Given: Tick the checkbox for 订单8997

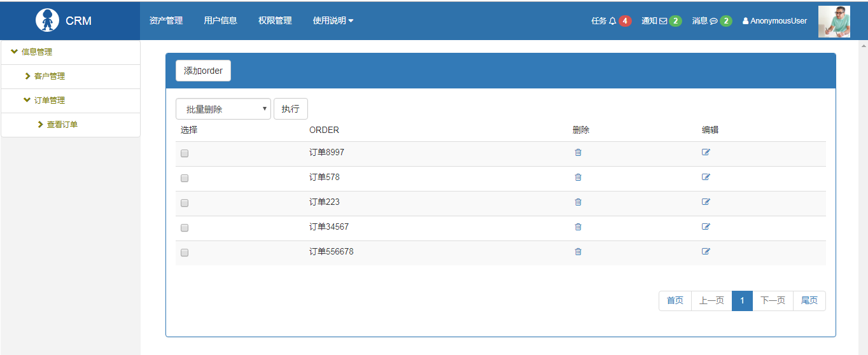Looking at the screenshot, I should [185, 153].
